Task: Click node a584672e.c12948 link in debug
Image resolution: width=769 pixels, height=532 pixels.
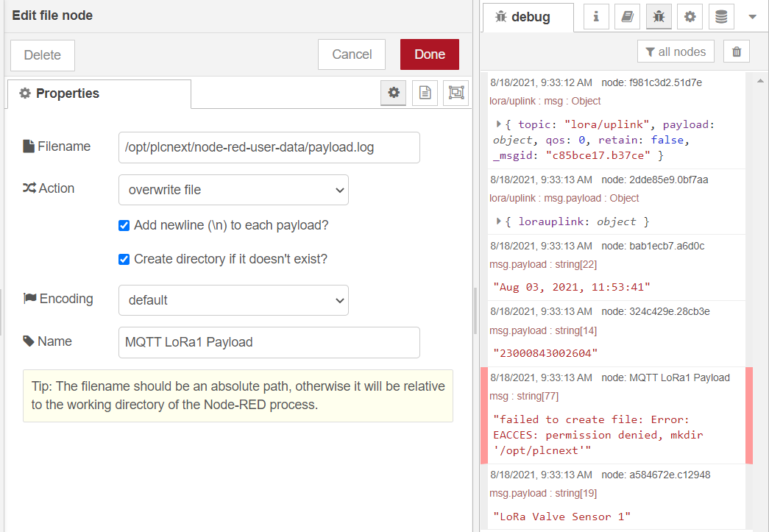Action: [x=656, y=475]
